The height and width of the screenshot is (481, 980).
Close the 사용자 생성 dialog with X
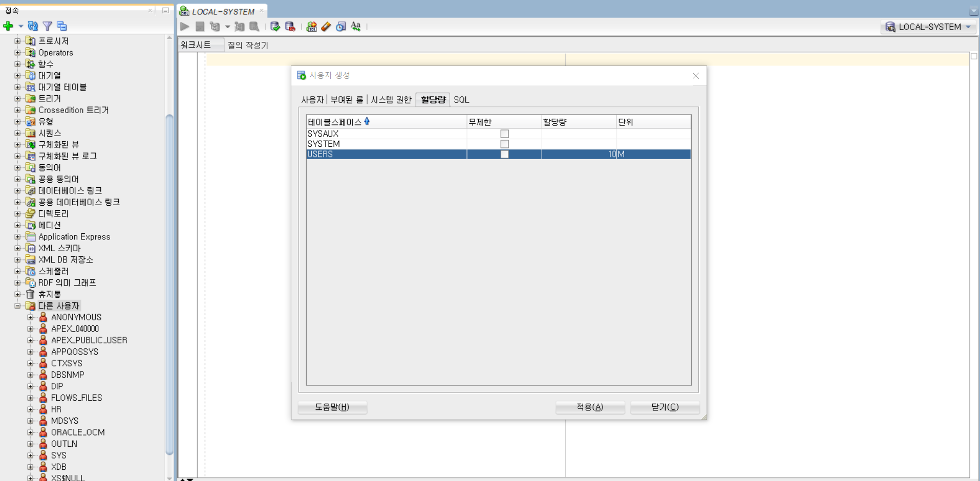pos(695,76)
